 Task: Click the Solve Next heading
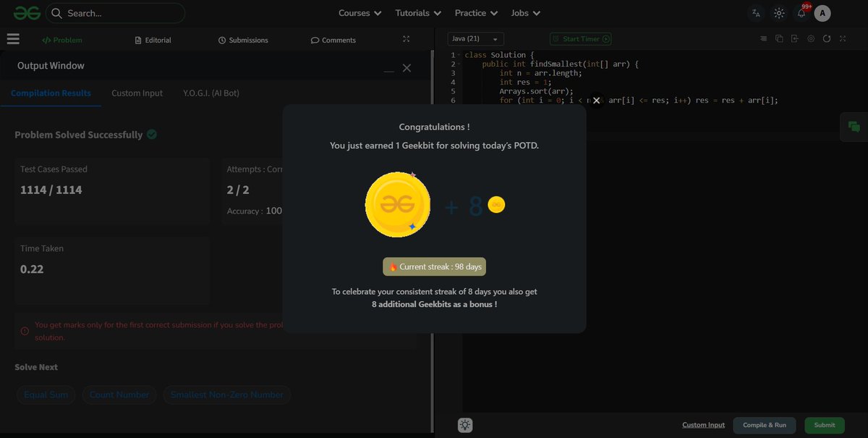[36, 367]
